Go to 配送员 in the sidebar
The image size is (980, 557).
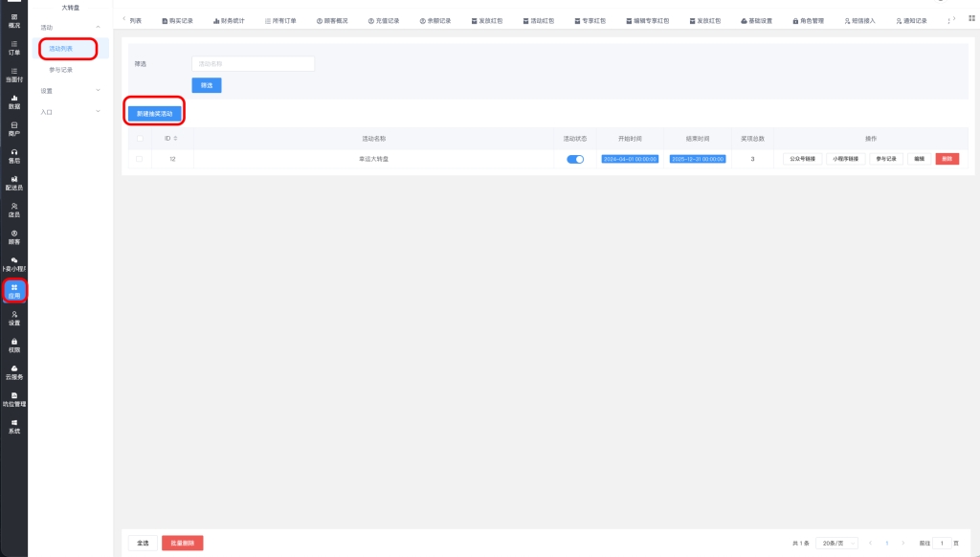point(13,183)
